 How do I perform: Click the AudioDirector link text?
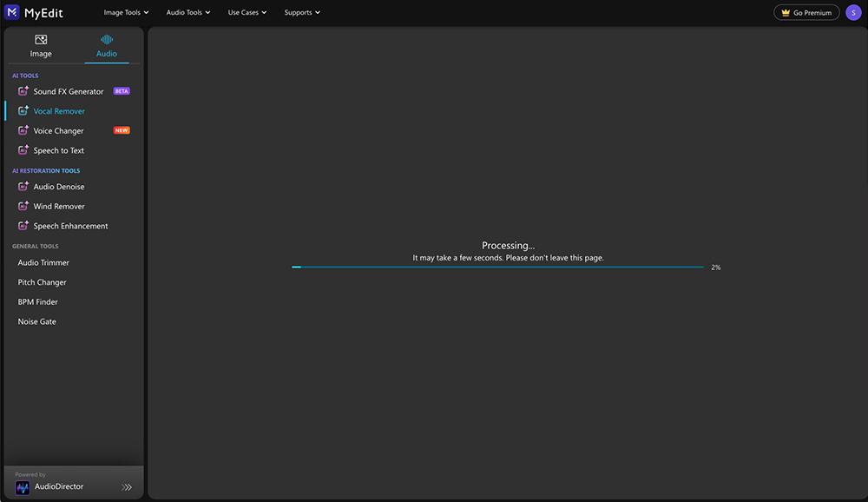59,486
